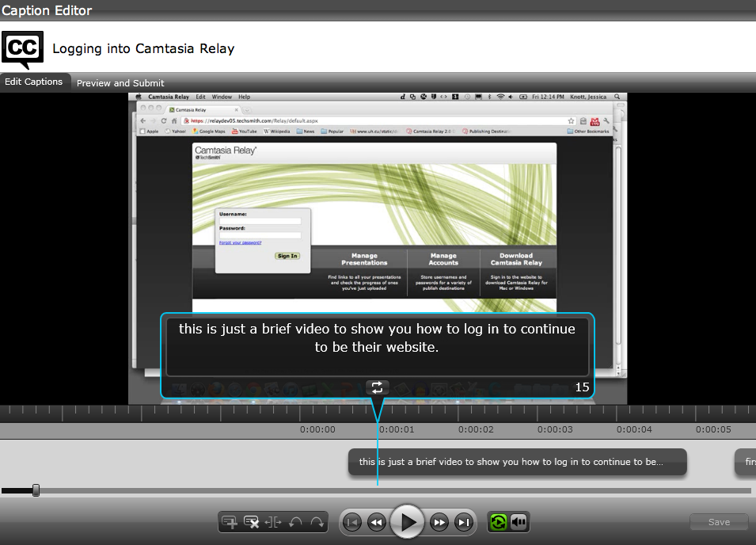Click the 0:00:03 mark on the time ruler
This screenshot has height=545, width=756.
coord(555,429)
